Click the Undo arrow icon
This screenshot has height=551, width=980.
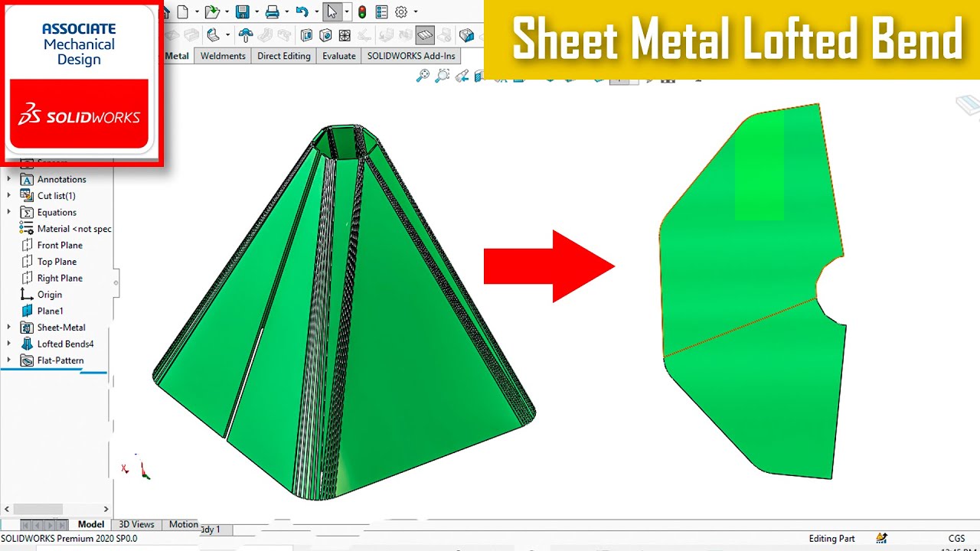click(302, 11)
